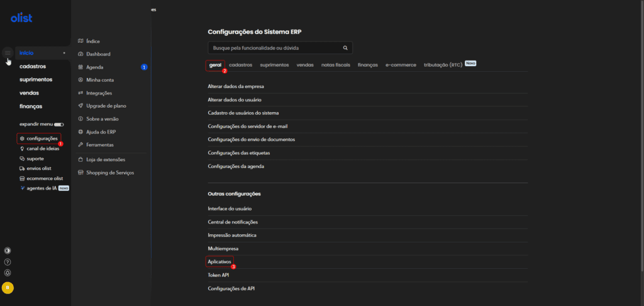
Task: Click the notifications bell icon
Action: coord(8,273)
